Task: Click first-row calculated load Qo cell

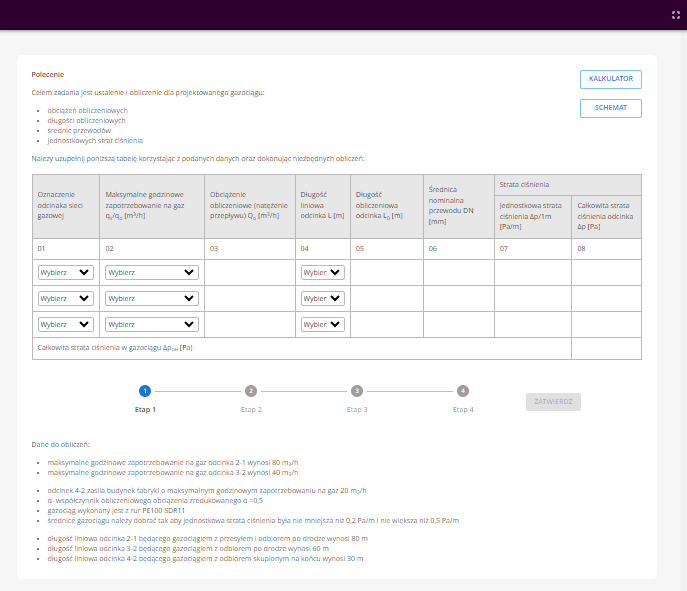Action: coord(249,272)
